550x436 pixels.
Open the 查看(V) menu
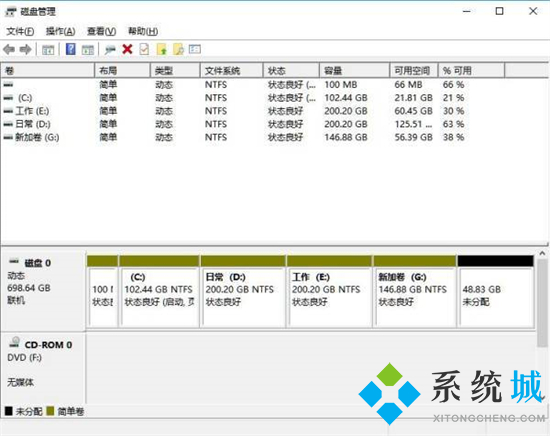pos(101,31)
